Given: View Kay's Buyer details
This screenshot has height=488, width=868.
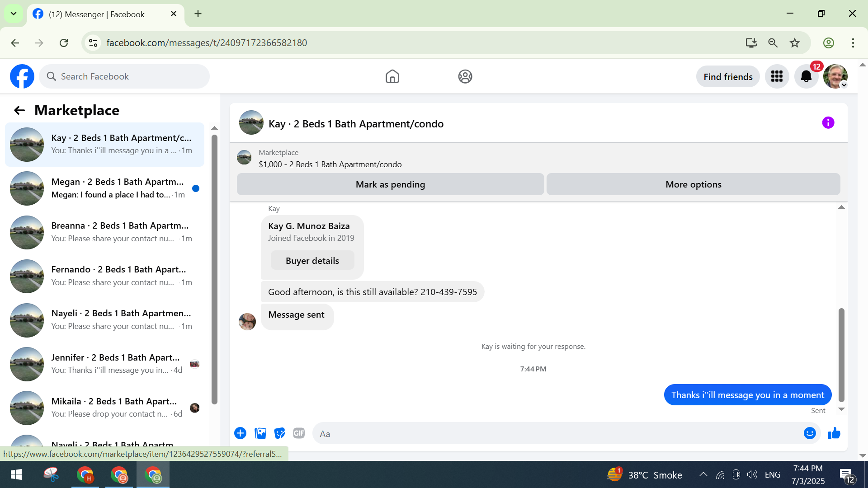Looking at the screenshot, I should click(312, 261).
